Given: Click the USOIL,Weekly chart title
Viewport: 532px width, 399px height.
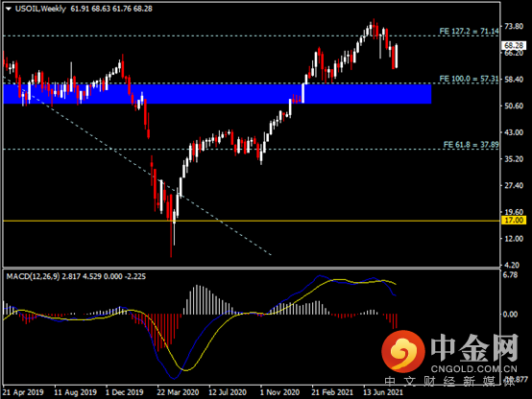Looking at the screenshot, I should 40,9.
